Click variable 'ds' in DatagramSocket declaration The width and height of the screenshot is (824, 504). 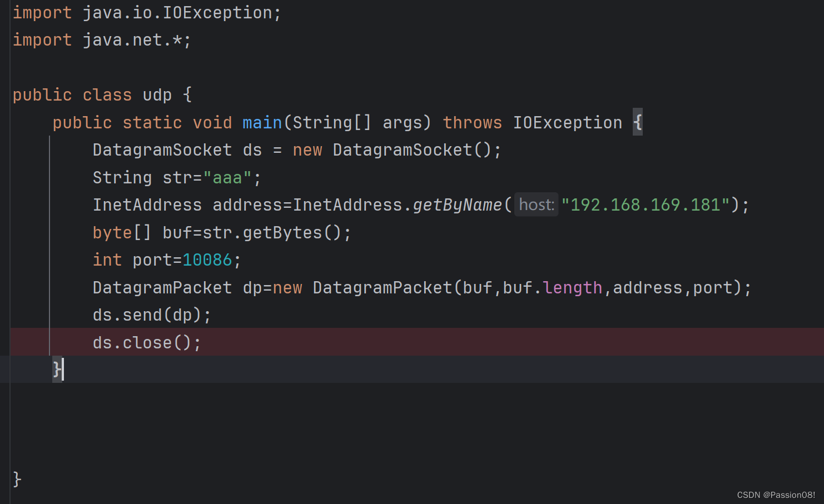click(252, 150)
